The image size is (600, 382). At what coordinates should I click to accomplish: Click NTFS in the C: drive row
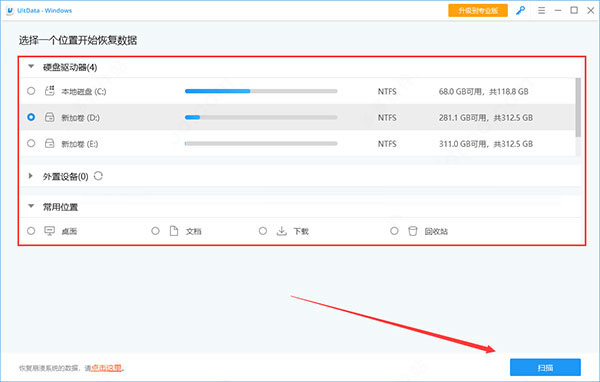387,91
